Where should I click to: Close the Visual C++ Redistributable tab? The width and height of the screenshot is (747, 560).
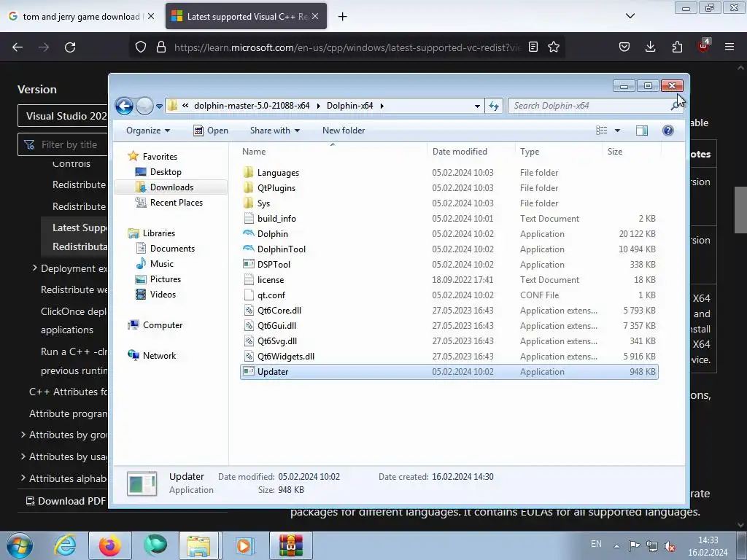coord(315,16)
